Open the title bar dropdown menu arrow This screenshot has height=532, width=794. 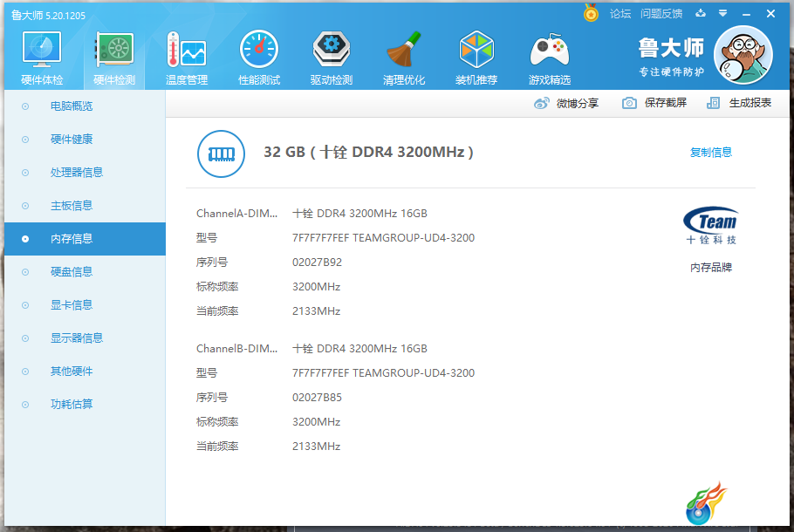coord(722,13)
